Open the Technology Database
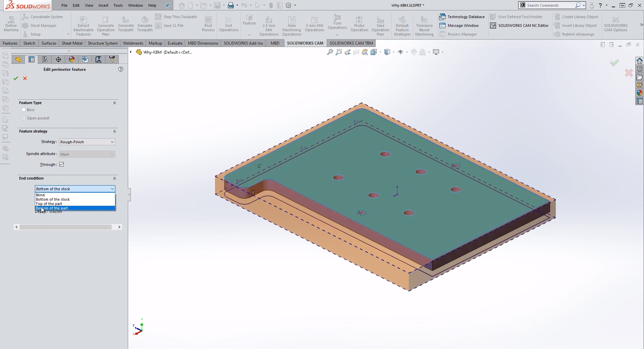This screenshot has height=349, width=644. pos(462,17)
